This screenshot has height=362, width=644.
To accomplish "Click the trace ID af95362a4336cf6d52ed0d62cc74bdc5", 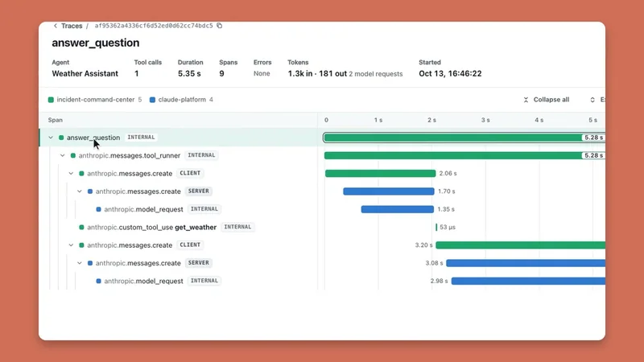I will click(154, 26).
